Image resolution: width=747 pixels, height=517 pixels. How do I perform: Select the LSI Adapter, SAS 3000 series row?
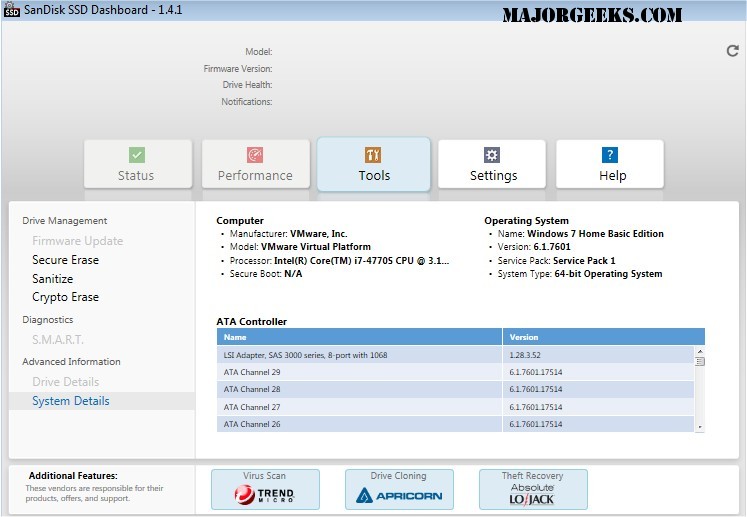pyautogui.click(x=455, y=355)
